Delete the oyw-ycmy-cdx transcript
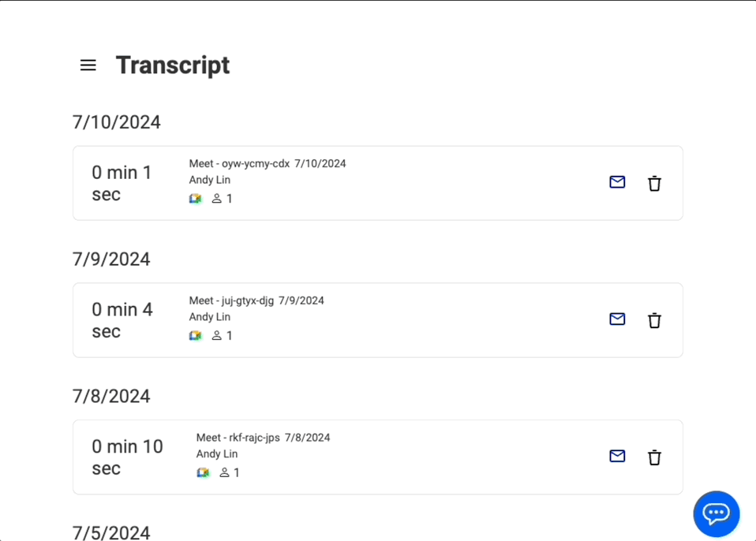Screen dimensions: 756x541 [654, 184]
